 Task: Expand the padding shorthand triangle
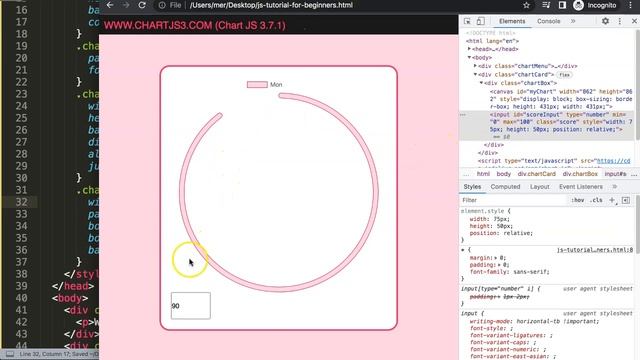tap(499, 265)
